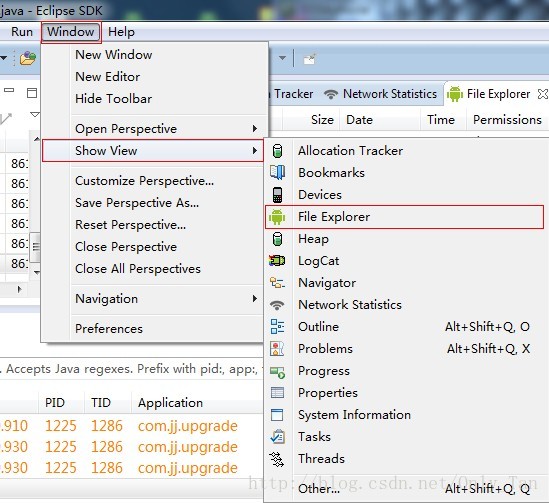Viewport: 549px width, 503px height.
Task: Click the System Information window icon
Action: pyautogui.click(x=277, y=415)
